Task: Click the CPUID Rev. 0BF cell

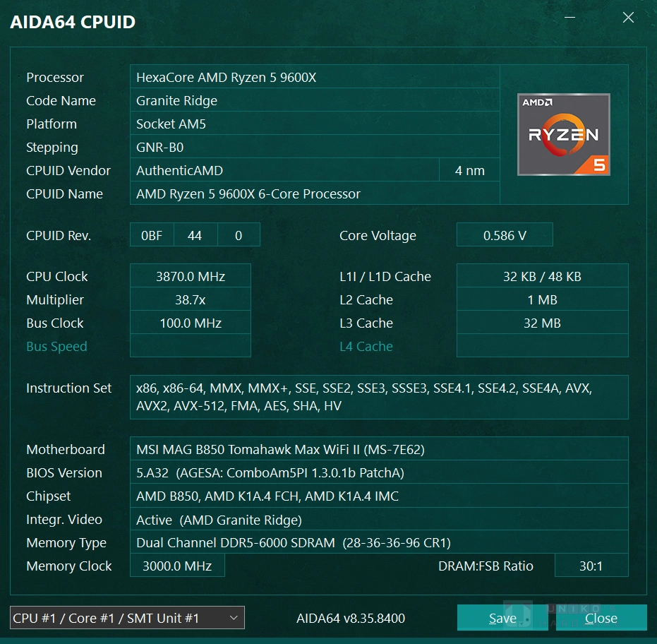Action: pyautogui.click(x=152, y=235)
